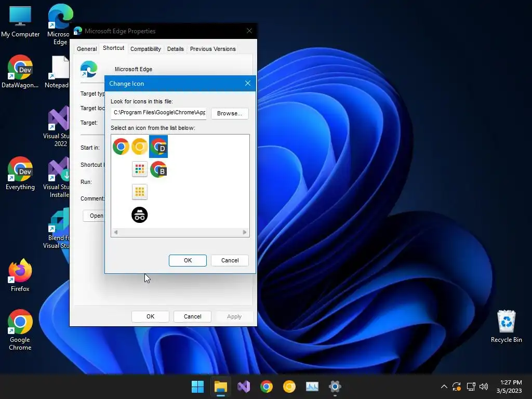
Task: Select the Chrome Dev icon marked D
Action: (x=158, y=147)
